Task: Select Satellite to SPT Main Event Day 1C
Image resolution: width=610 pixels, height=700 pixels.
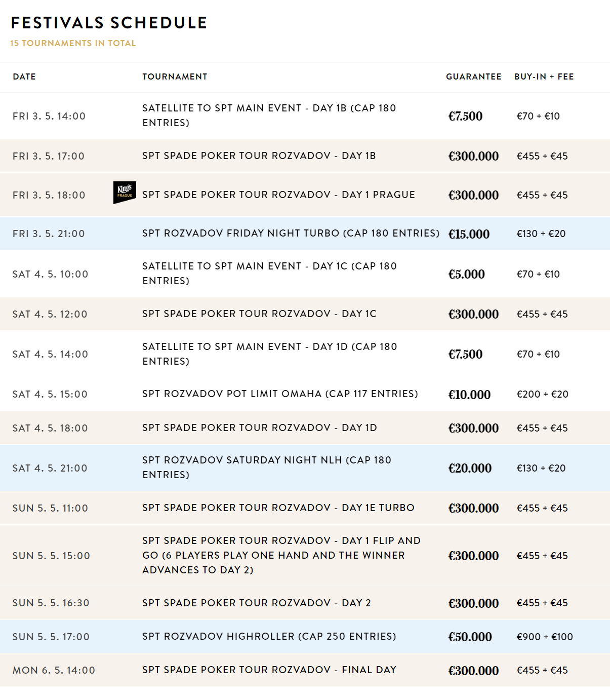Action: click(x=269, y=274)
